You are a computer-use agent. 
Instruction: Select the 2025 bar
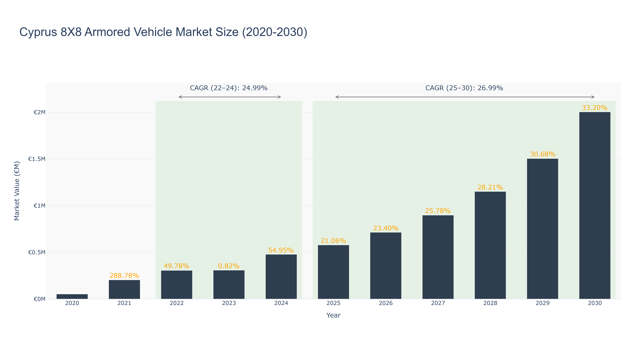pyautogui.click(x=333, y=272)
